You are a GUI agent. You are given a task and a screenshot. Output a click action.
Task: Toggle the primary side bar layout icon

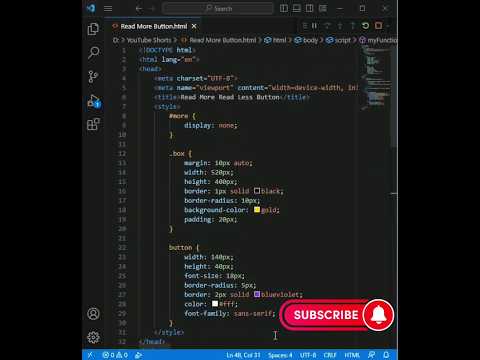tap(284, 8)
